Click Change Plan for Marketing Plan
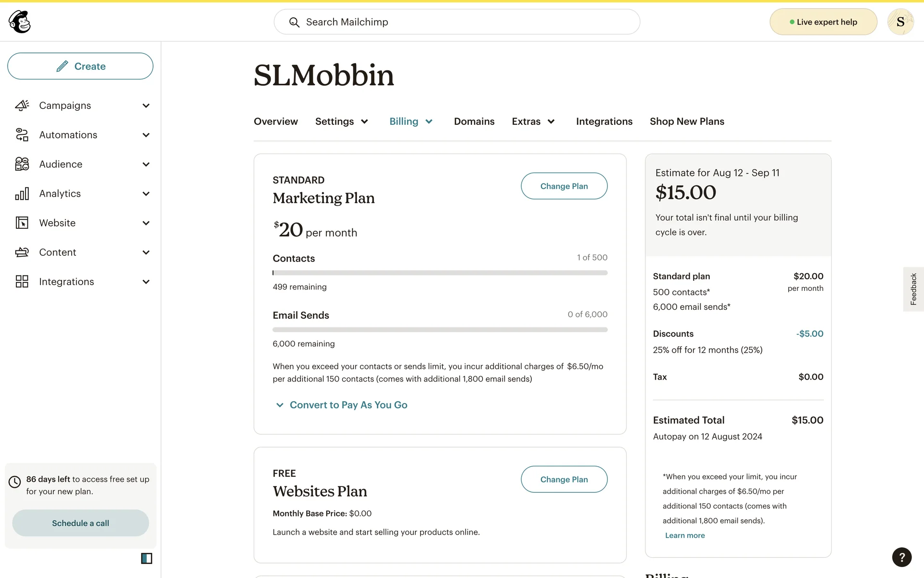Viewport: 924px width, 578px height. 564,186
